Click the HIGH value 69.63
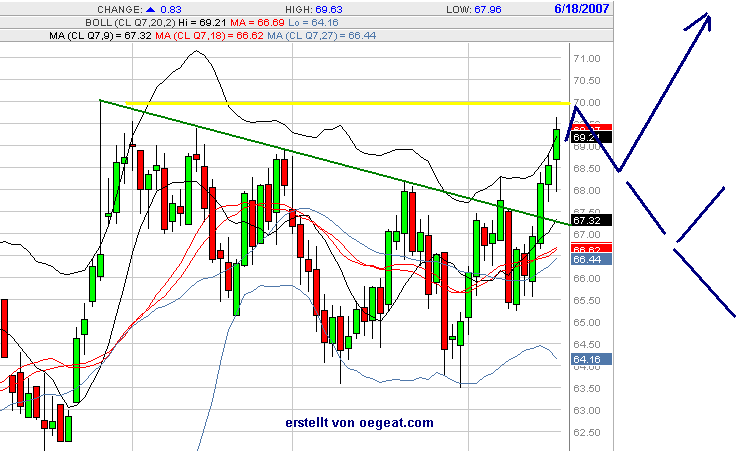Screen dimensions: 755x451 click(329, 10)
